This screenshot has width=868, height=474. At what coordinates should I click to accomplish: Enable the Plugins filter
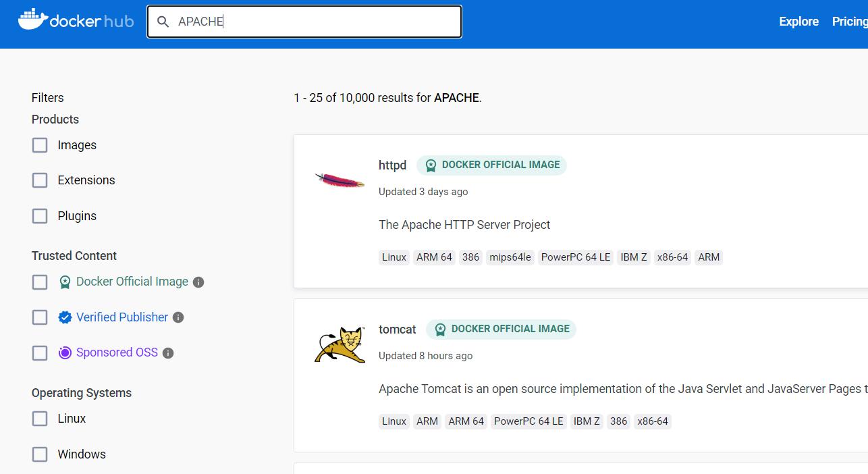click(x=39, y=216)
